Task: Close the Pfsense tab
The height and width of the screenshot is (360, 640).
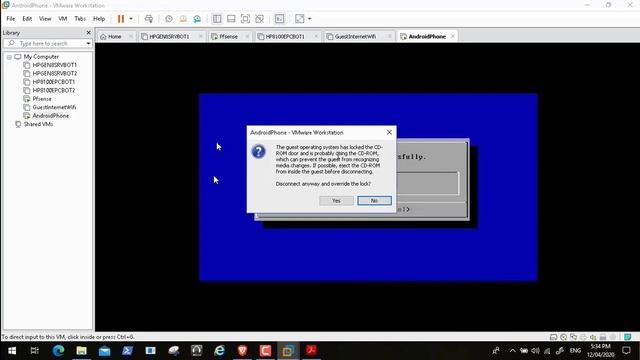Action: (247, 36)
